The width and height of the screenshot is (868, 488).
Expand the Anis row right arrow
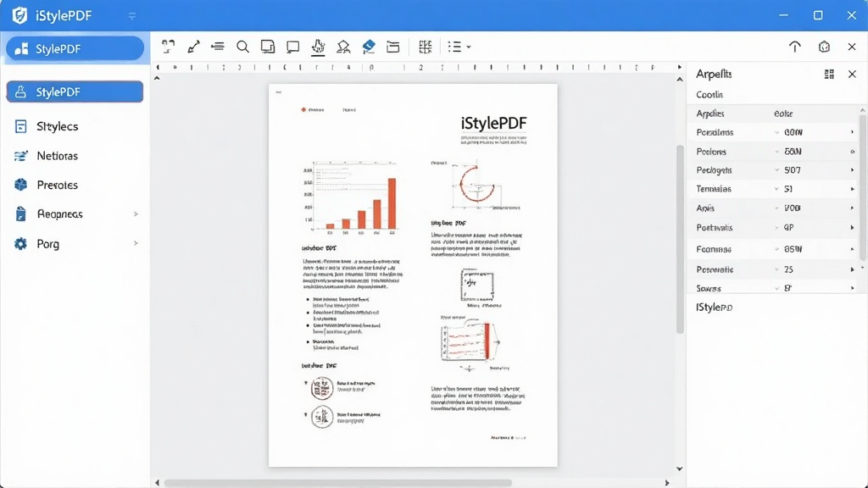pyautogui.click(x=852, y=208)
